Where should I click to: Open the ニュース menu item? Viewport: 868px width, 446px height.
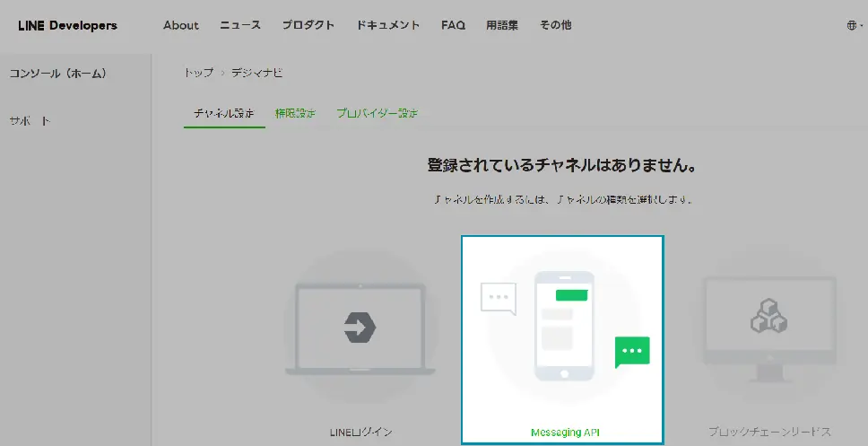240,25
